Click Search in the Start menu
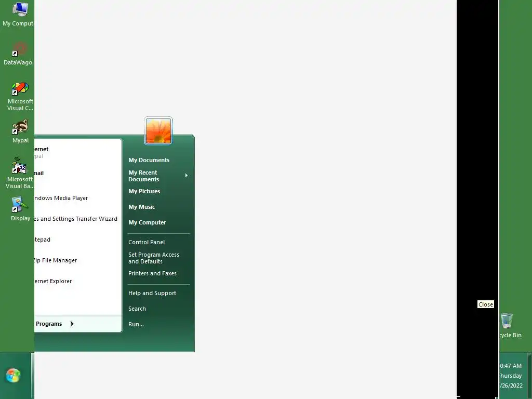532x399 pixels. pos(137,309)
